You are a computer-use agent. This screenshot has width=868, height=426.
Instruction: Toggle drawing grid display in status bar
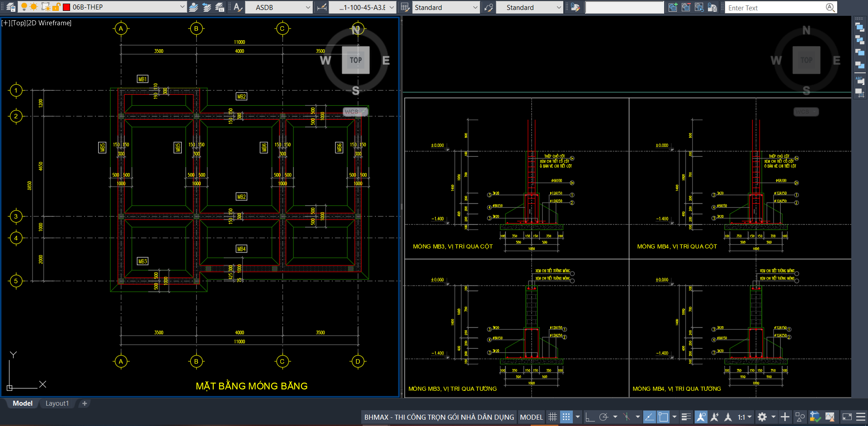coord(552,417)
